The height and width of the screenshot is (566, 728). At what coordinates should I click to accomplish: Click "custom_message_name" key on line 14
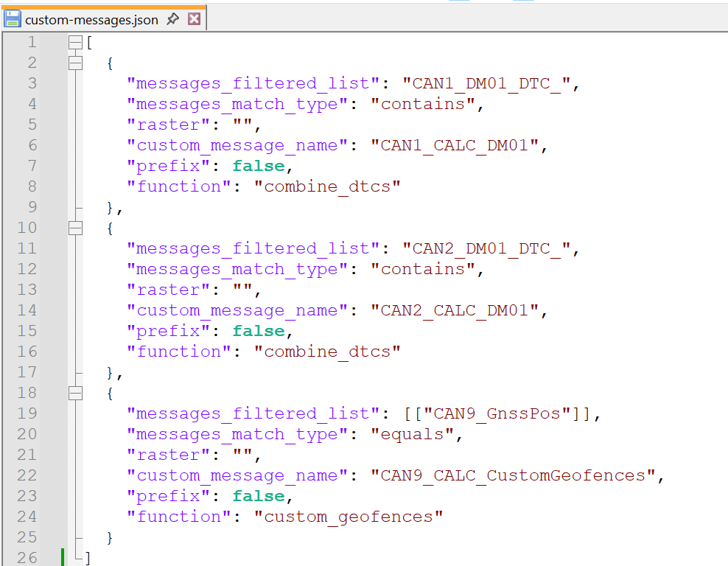tap(237, 310)
